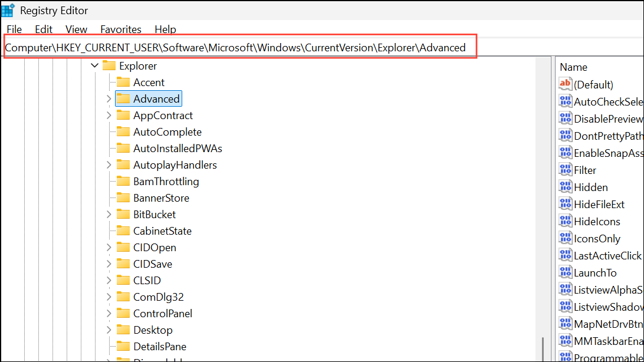Select the CabinetState key label
Screen dimensions: 644x362
click(x=162, y=231)
